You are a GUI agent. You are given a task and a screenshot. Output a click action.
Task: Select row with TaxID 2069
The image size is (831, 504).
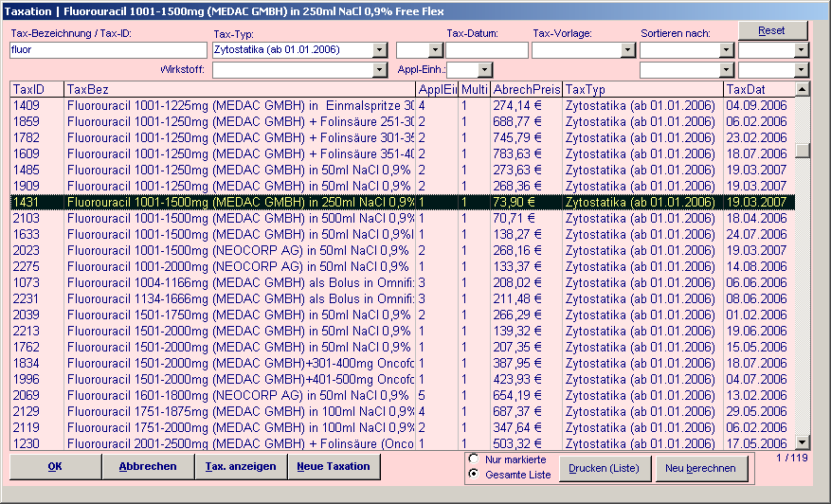point(403,395)
